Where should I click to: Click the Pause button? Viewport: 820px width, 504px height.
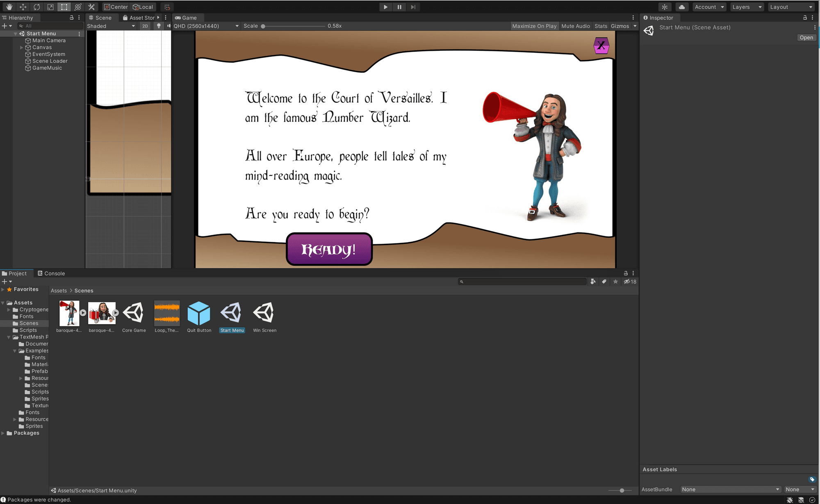[x=399, y=7]
